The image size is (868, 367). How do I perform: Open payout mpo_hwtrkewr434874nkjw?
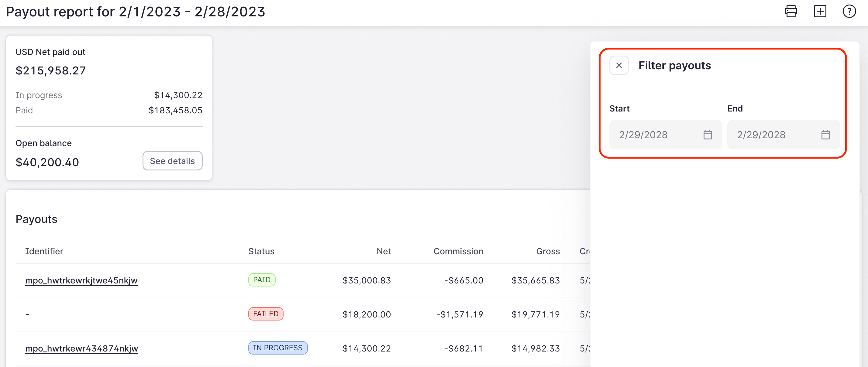click(x=81, y=348)
